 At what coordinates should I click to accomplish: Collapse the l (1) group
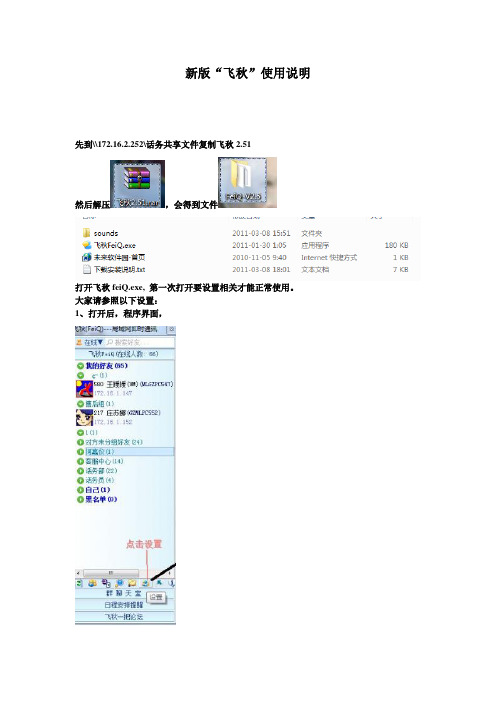(81, 432)
